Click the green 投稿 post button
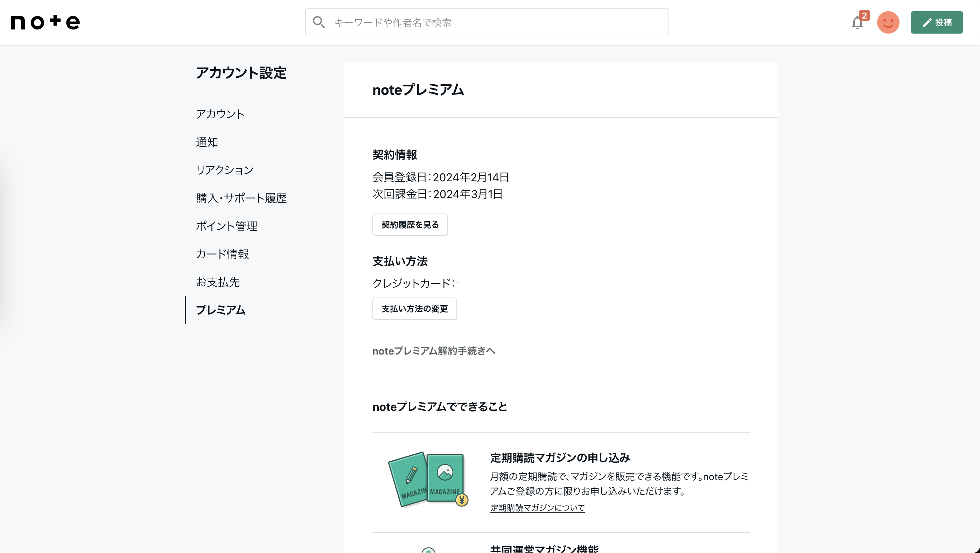 click(x=937, y=22)
